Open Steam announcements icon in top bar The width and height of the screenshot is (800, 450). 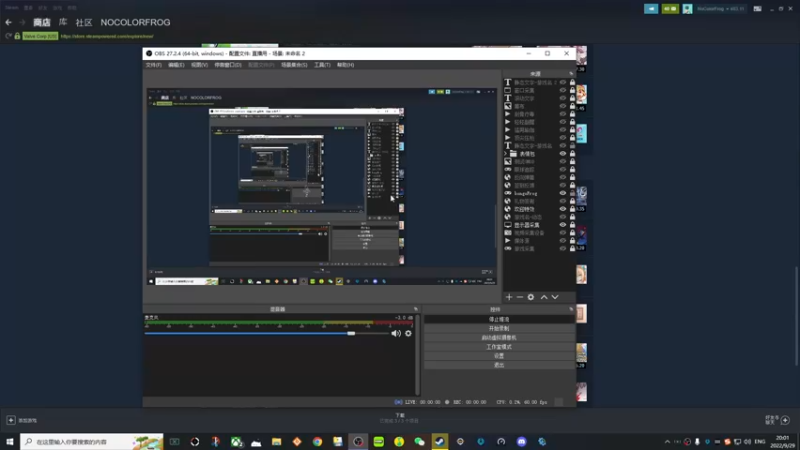coord(651,9)
